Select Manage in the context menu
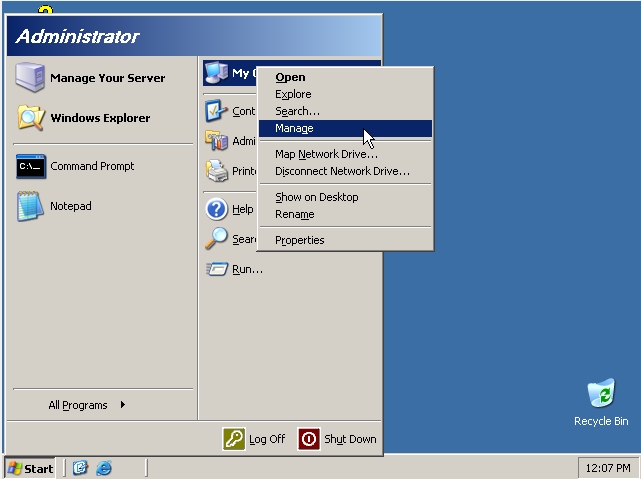 [345, 128]
